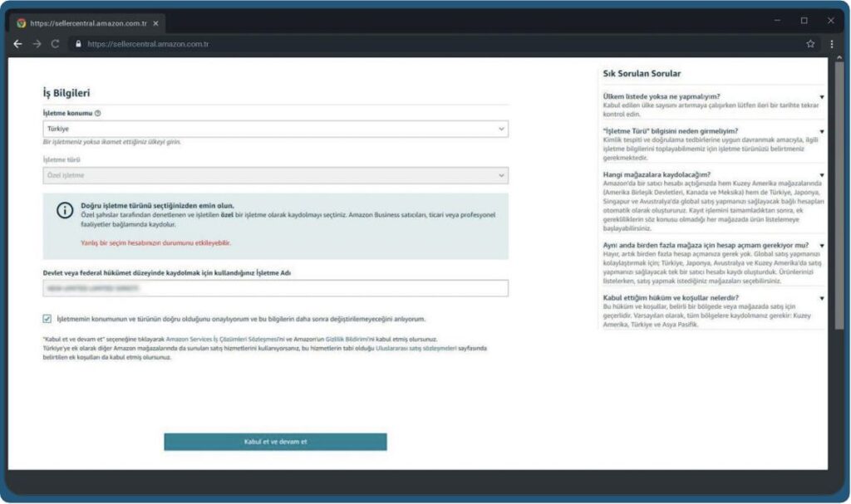The image size is (851, 504).
Task: Open the browser three-dot menu
Action: [831, 44]
